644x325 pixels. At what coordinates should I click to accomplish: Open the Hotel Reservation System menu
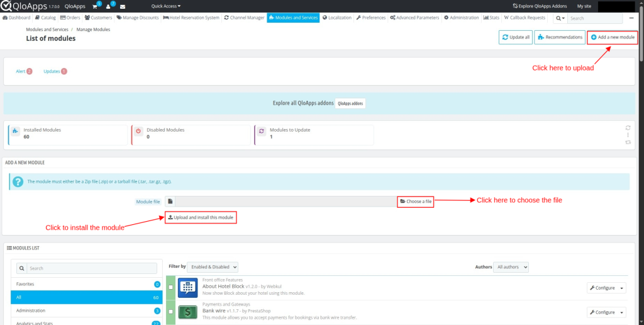click(191, 18)
